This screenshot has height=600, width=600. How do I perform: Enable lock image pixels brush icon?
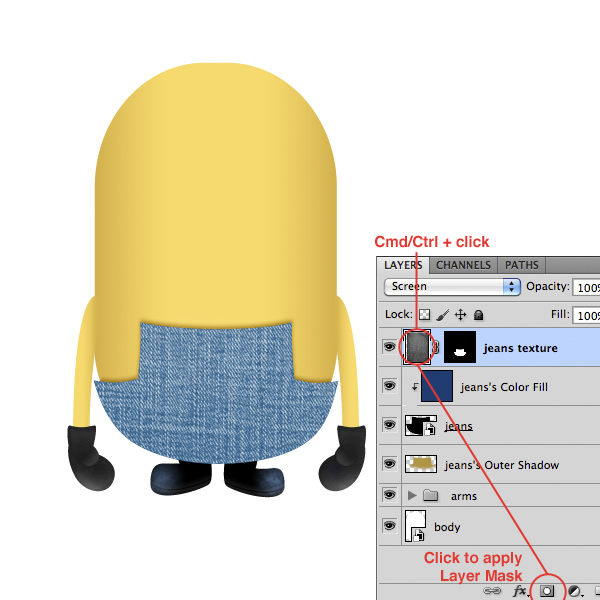pos(443,315)
